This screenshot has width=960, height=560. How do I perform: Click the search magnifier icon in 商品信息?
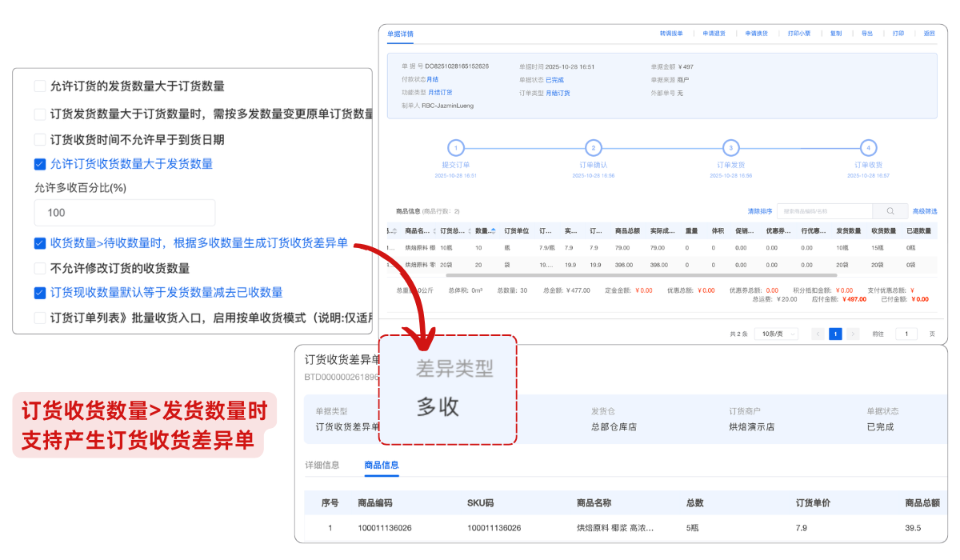[x=890, y=211]
